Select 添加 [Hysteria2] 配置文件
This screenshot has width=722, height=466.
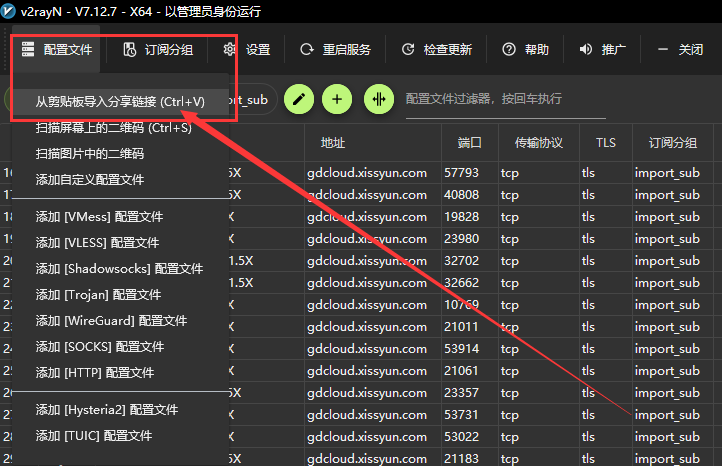click(x=107, y=410)
